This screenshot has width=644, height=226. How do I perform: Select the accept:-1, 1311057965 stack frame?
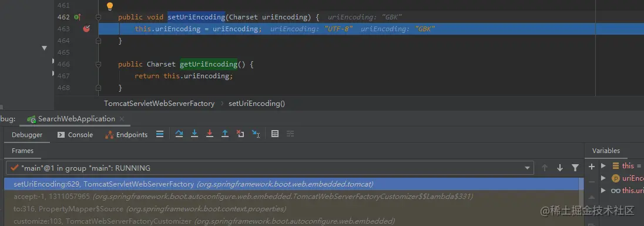point(291,197)
